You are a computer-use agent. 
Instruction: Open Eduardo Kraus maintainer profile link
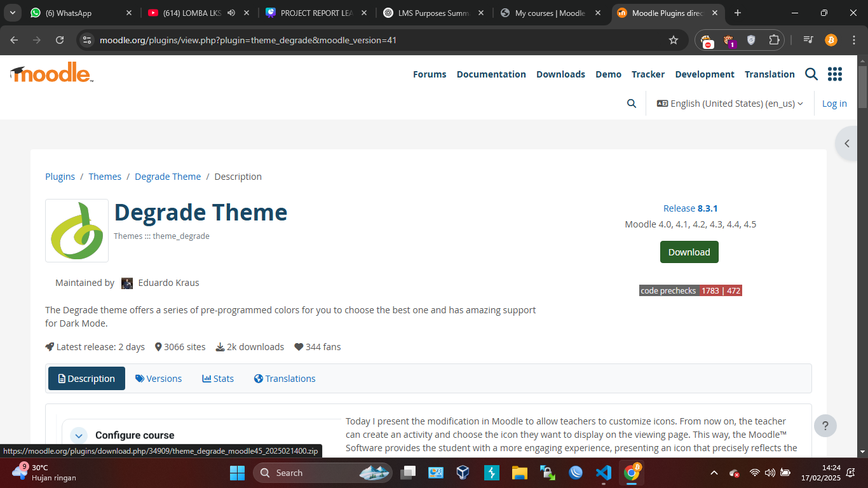click(168, 283)
